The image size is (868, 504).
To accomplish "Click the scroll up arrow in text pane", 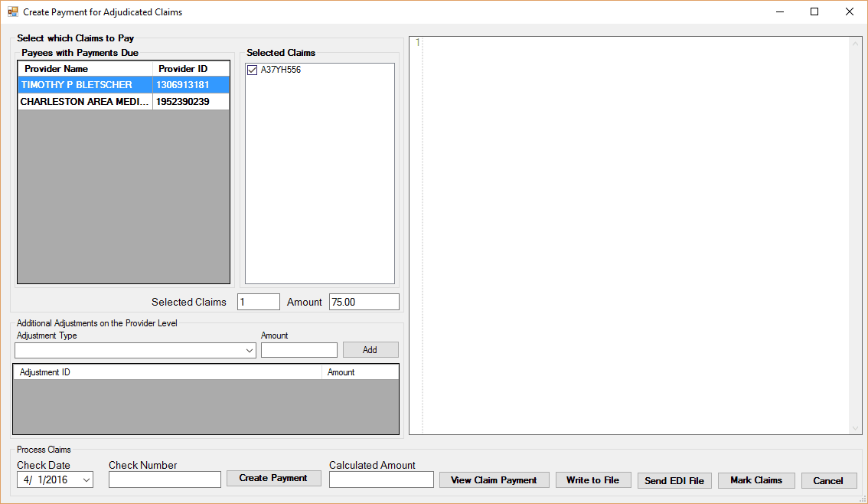I will click(x=856, y=44).
